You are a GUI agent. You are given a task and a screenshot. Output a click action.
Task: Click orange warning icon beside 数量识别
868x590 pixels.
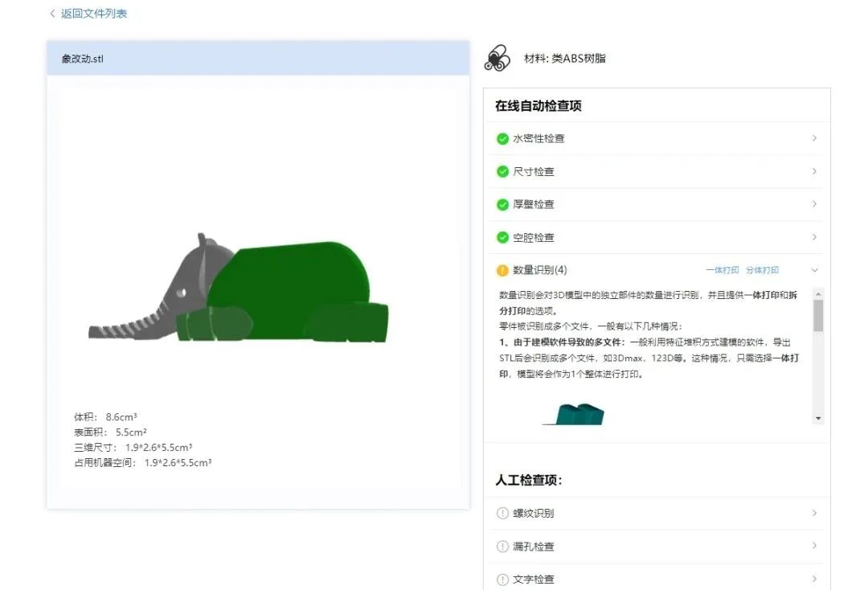tap(502, 270)
